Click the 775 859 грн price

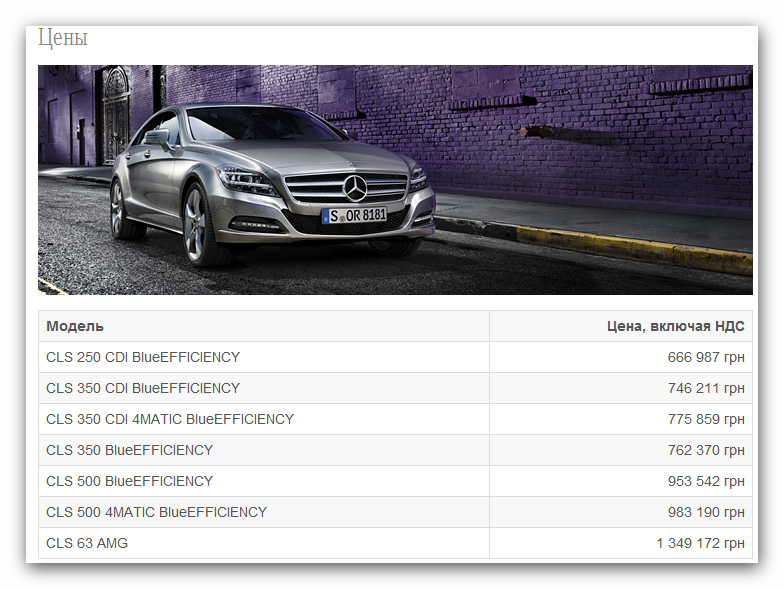[706, 419]
